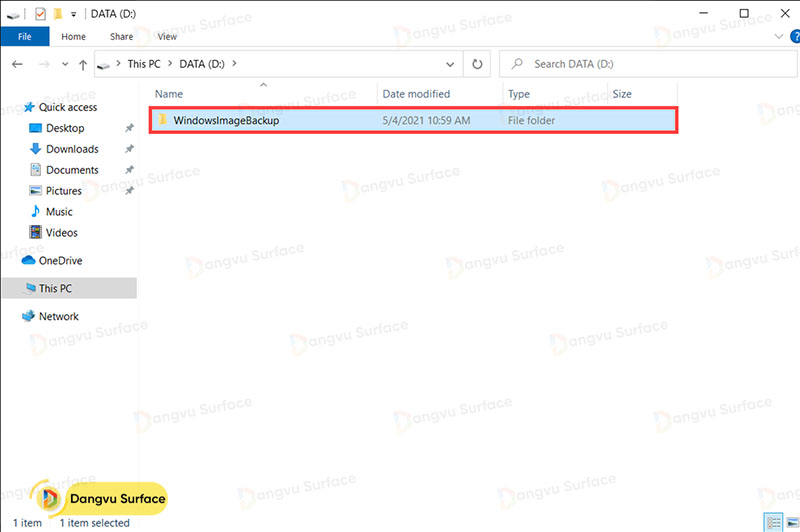Minimize the DATA (D:) window
The height and width of the screenshot is (532, 800).
coord(704,13)
